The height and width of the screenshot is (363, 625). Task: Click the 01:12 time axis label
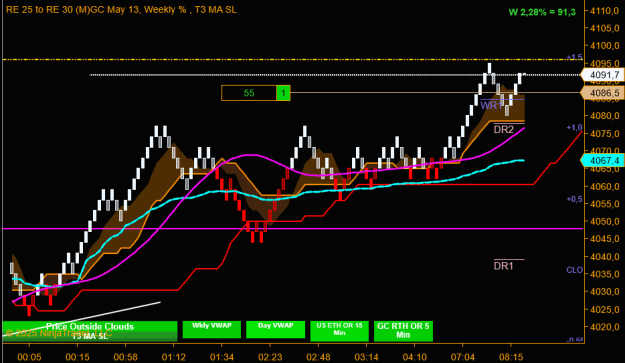click(x=174, y=357)
